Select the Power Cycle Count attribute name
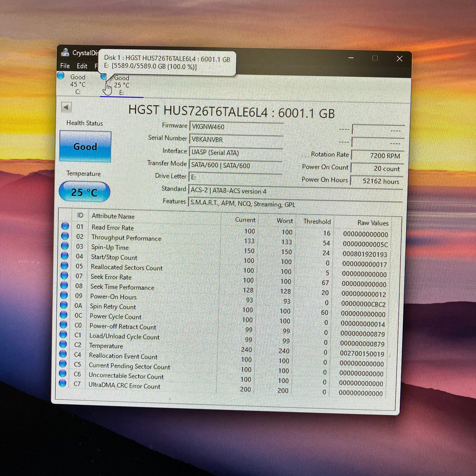Screen dimensions: 476x476 coord(115,316)
